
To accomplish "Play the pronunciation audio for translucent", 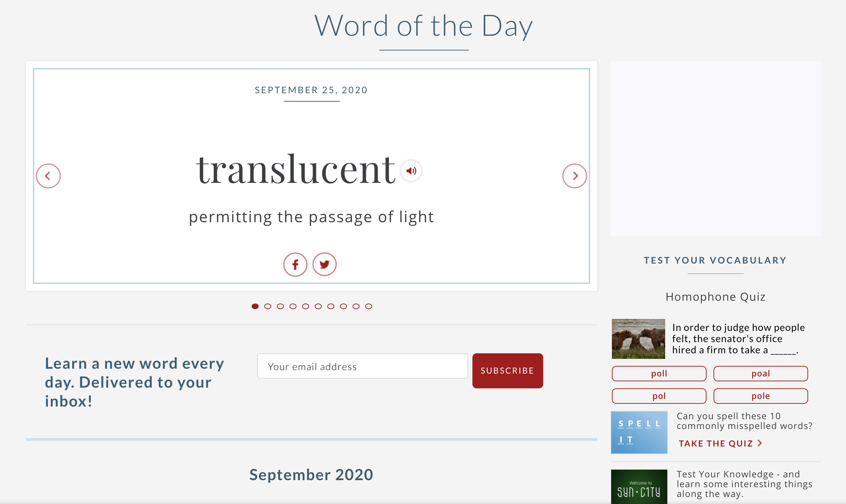I will (x=411, y=171).
